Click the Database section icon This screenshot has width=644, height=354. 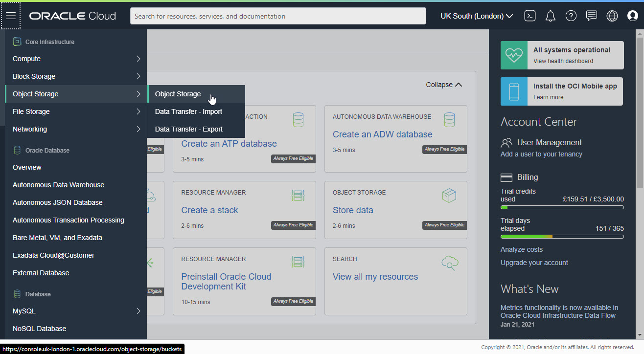click(17, 294)
